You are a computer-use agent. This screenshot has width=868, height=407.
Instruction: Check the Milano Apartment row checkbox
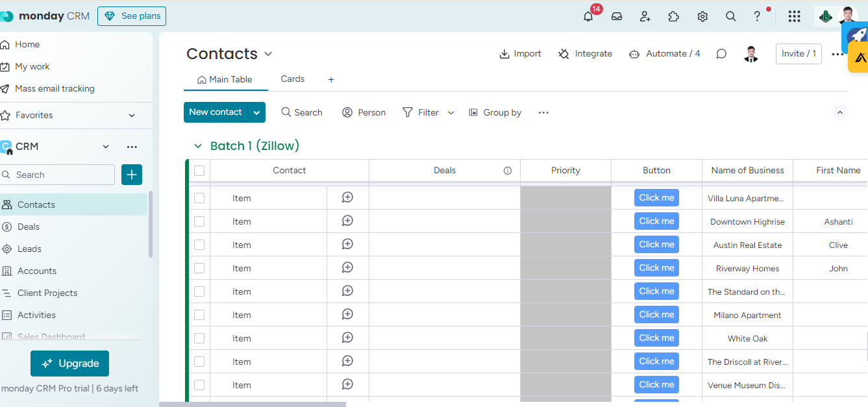[199, 315]
